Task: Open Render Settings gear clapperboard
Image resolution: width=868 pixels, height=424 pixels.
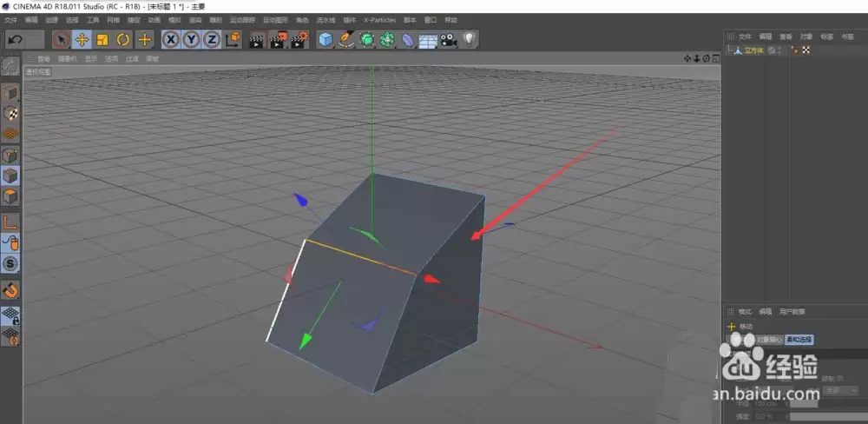Action: 299,40
